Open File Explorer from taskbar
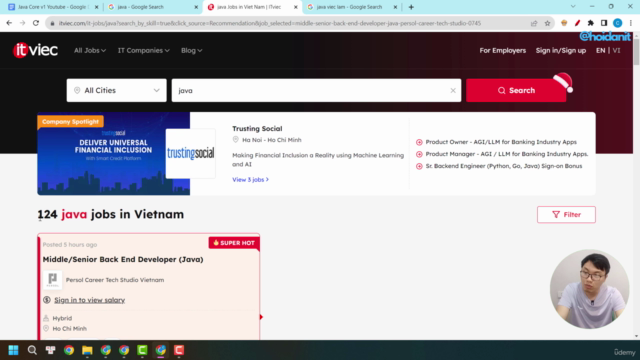 [x=87, y=350]
